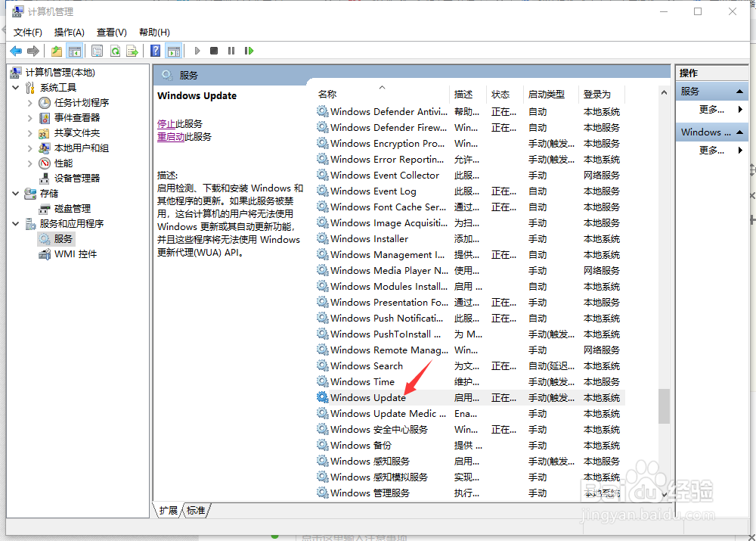756x541 pixels.
Task: Click the Up one level folder icon
Action: tap(57, 51)
